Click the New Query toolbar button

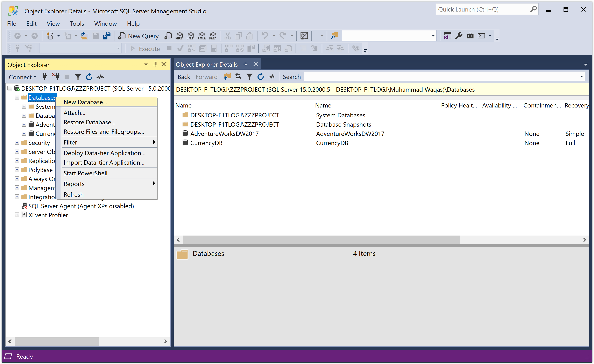tap(139, 36)
